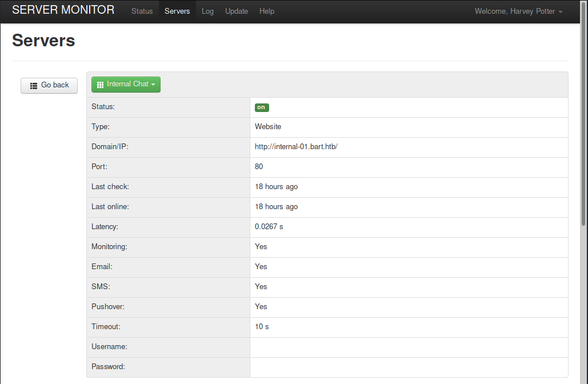
Task: Switch to the Status menu item
Action: [142, 11]
